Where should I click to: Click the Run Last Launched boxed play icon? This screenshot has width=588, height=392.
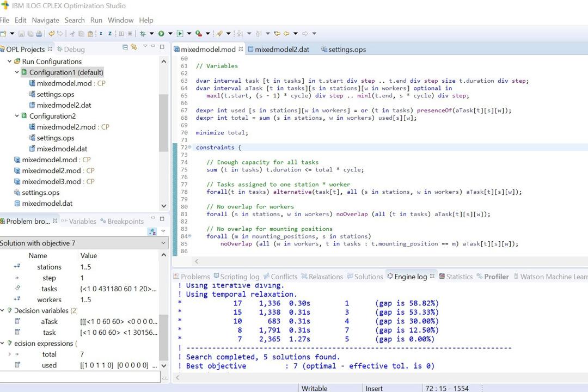click(x=180, y=33)
